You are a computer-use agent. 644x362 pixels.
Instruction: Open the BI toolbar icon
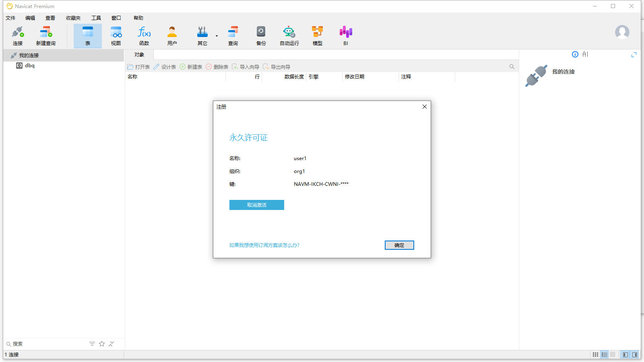(346, 36)
